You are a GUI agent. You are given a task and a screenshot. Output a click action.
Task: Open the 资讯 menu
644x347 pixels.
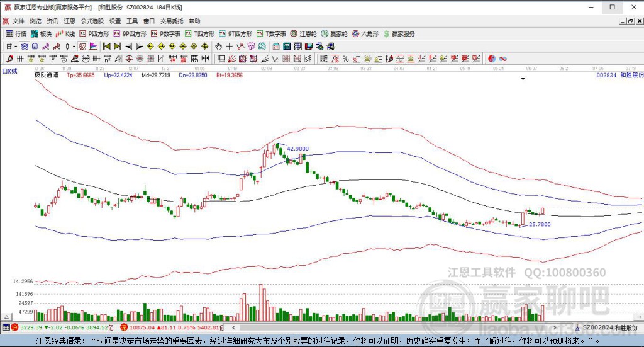pyautogui.click(x=53, y=21)
